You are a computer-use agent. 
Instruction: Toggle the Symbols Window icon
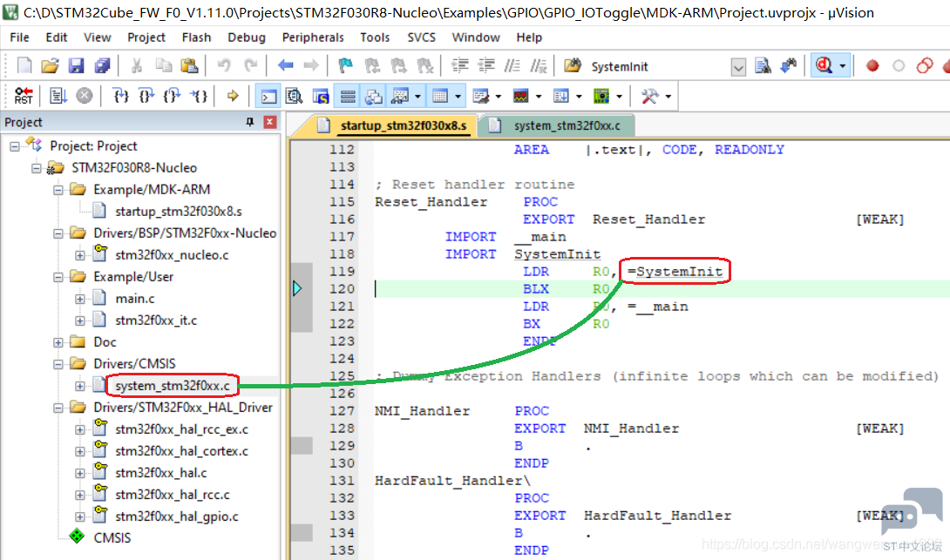[321, 96]
